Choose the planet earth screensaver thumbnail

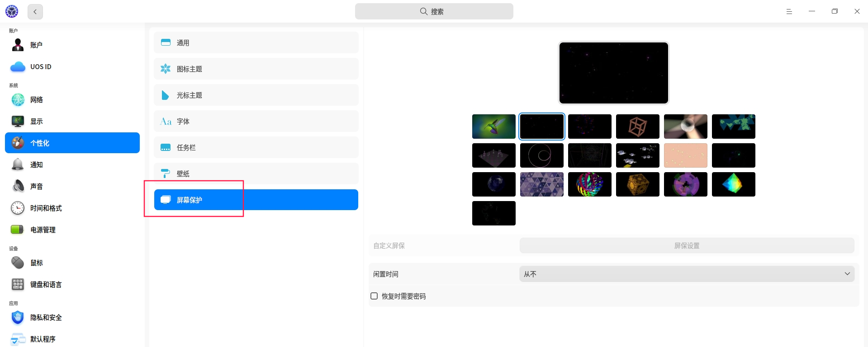[x=494, y=184]
